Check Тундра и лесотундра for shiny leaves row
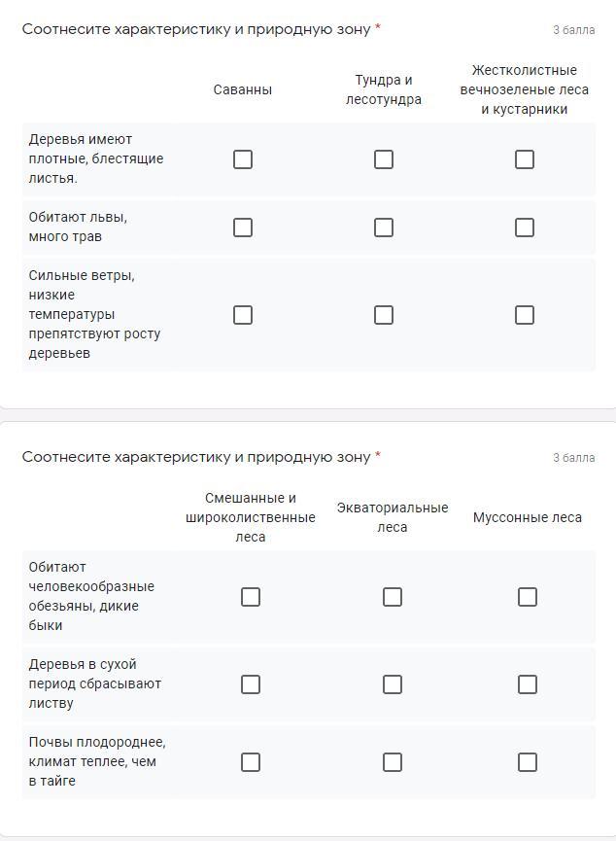This screenshot has height=841, width=616. tap(384, 158)
